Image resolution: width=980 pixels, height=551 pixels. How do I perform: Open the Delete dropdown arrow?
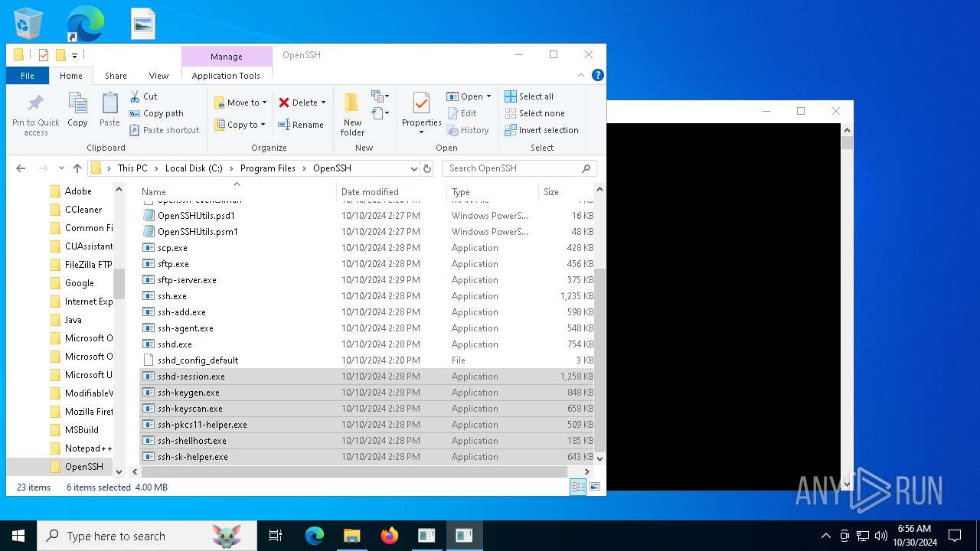[323, 103]
